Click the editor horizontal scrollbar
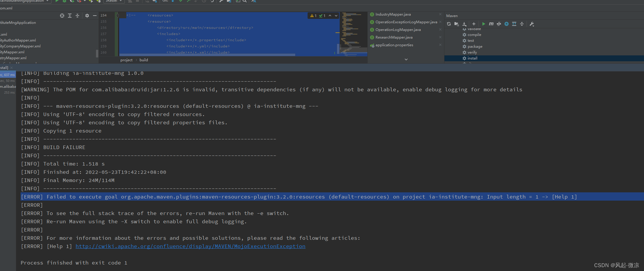Viewport: 644px width, 271px height. coord(207,55)
